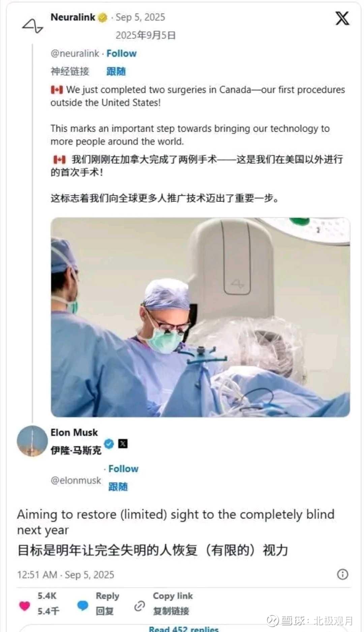The height and width of the screenshot is (632, 364).
Task: Open the surgery photo from Neuralink's tweet
Action: coord(200,317)
